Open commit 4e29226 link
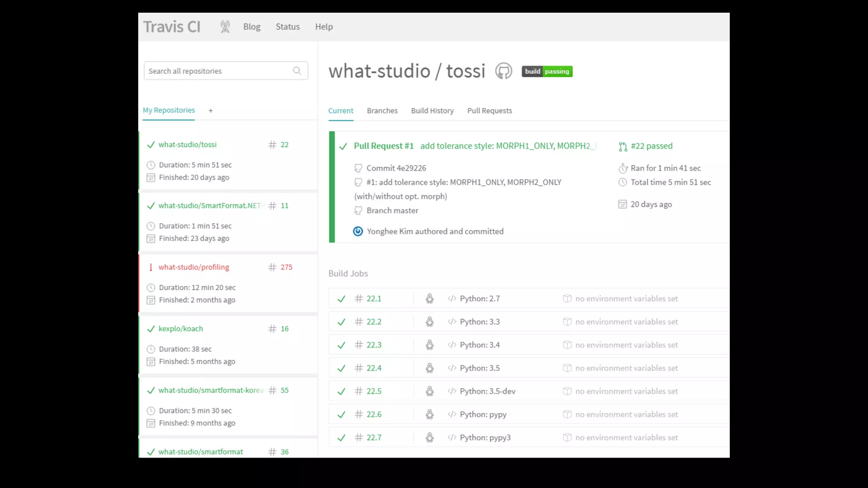 [396, 168]
